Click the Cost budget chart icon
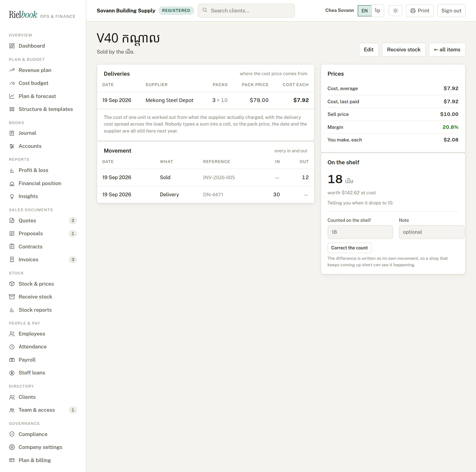 [x=12, y=83]
